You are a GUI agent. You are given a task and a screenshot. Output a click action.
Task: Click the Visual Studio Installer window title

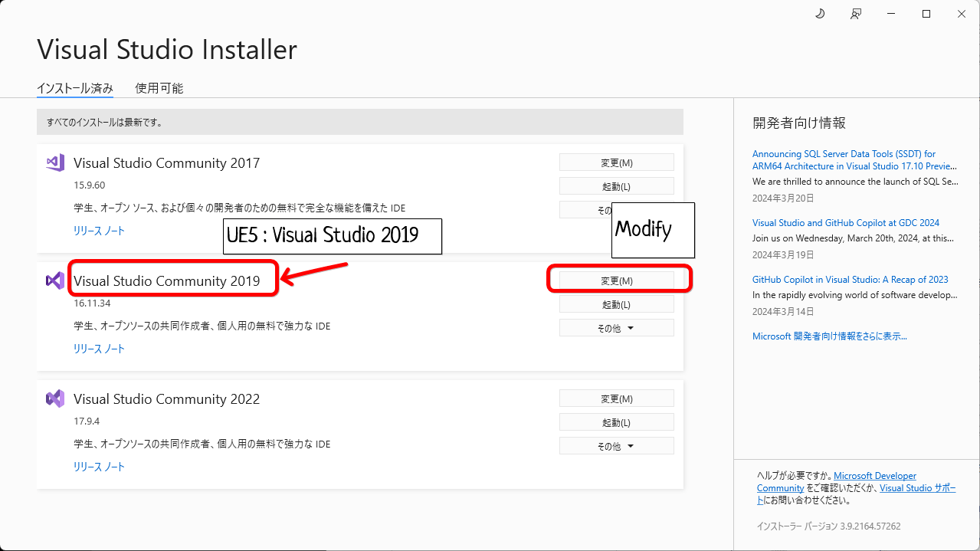click(x=167, y=50)
